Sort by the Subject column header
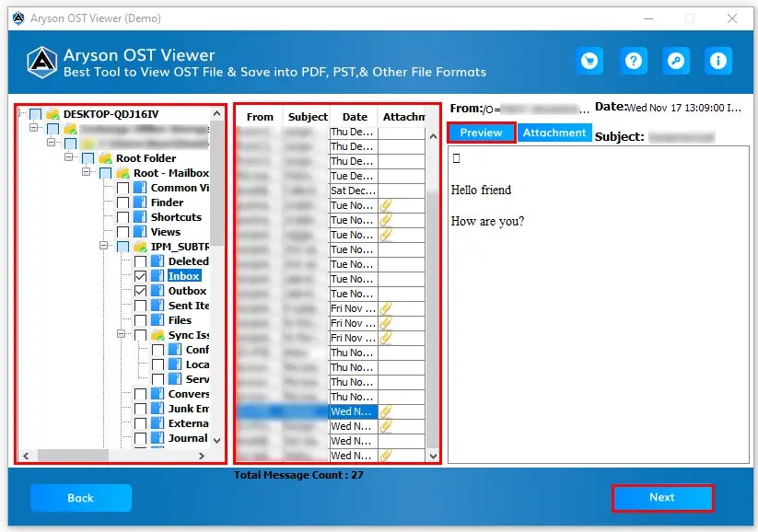This screenshot has height=532, width=758. point(308,117)
